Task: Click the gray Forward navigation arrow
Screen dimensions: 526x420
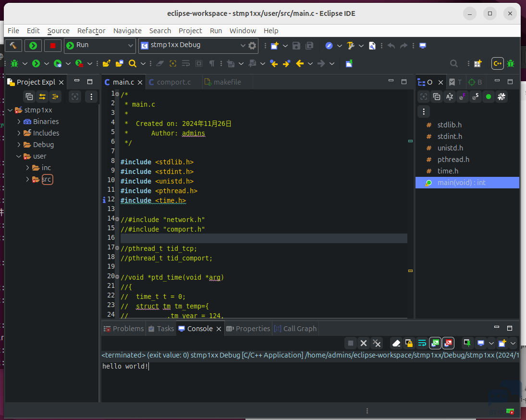Action: 321,63
